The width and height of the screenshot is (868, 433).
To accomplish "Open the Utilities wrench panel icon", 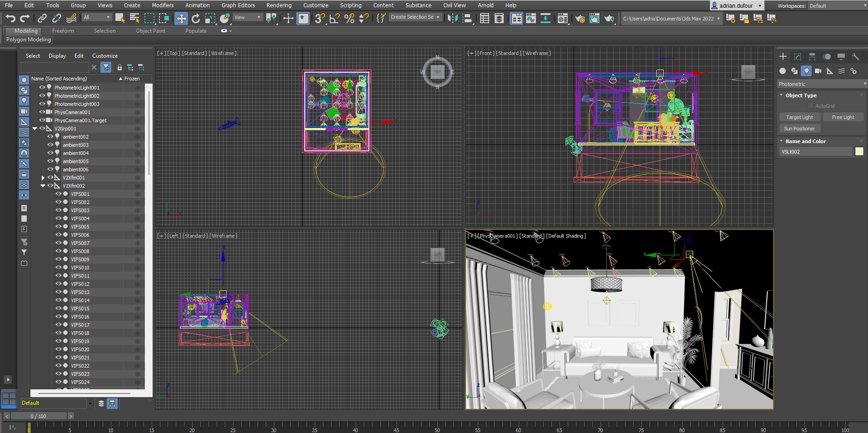I will click(x=856, y=57).
